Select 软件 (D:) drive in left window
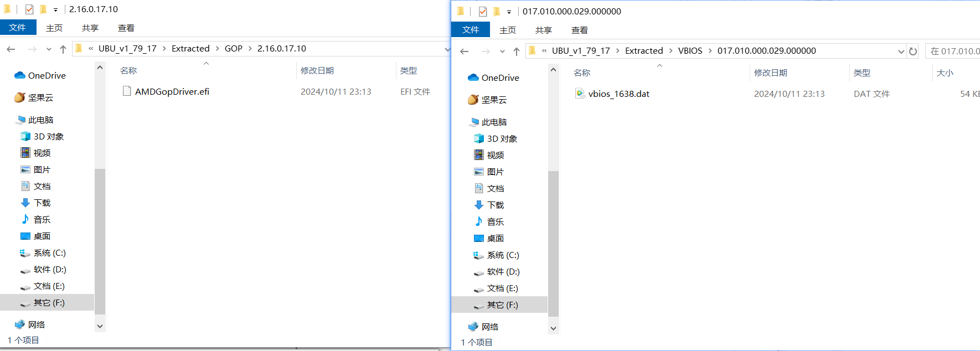This screenshot has height=351, width=980. point(49,269)
